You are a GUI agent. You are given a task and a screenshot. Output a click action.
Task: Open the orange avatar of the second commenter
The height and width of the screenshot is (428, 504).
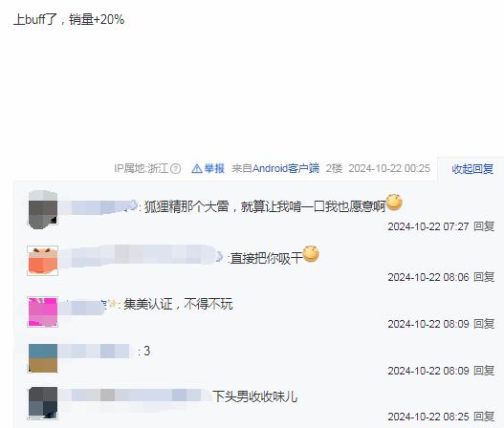(43, 261)
